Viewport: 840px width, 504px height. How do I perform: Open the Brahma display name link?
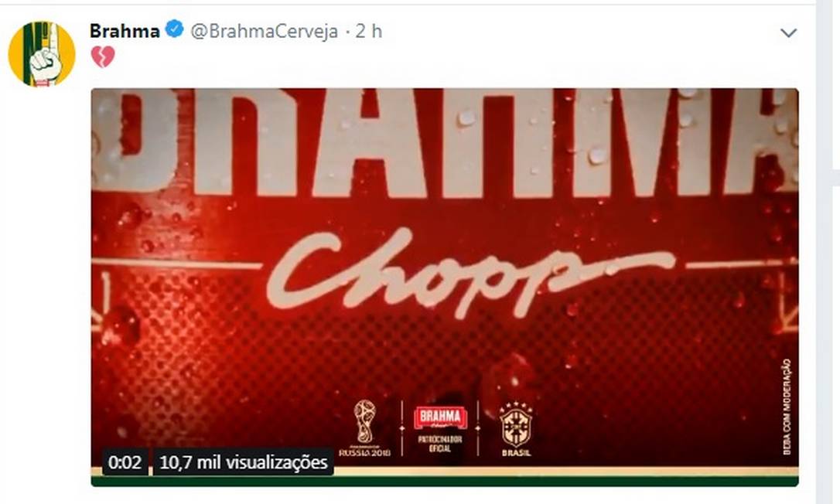tap(125, 31)
